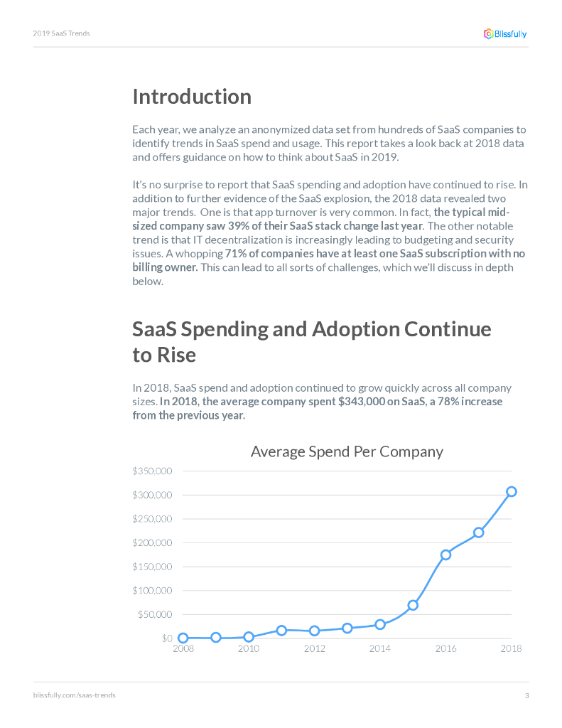Select the 2016 data point marker

tap(445, 555)
